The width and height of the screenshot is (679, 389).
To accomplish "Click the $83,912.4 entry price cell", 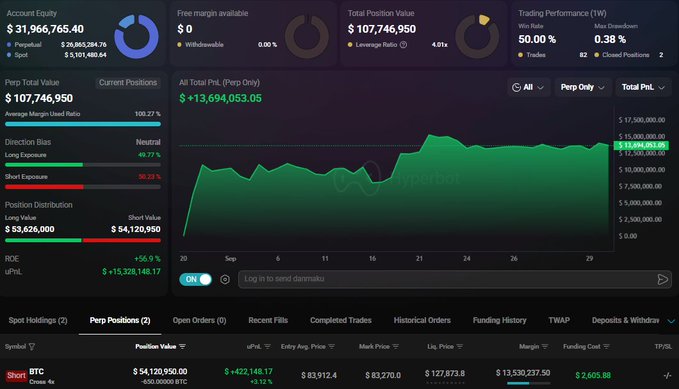I will coord(319,375).
